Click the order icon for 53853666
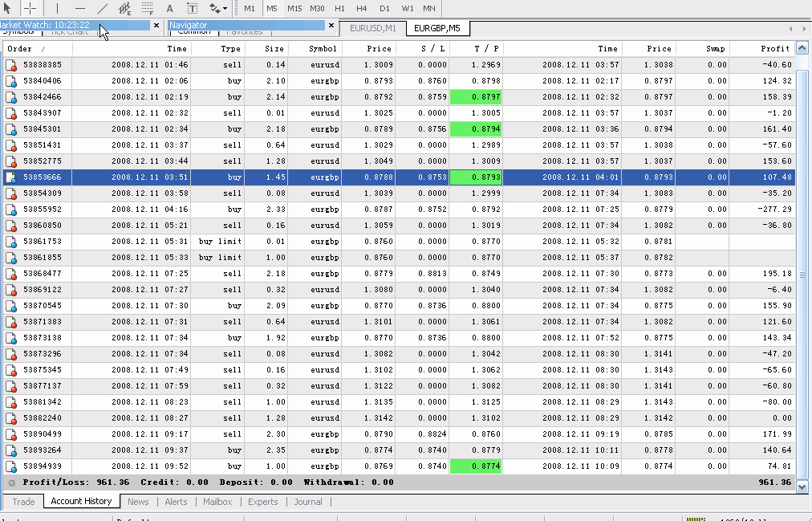The height and width of the screenshot is (521, 812). click(11, 177)
